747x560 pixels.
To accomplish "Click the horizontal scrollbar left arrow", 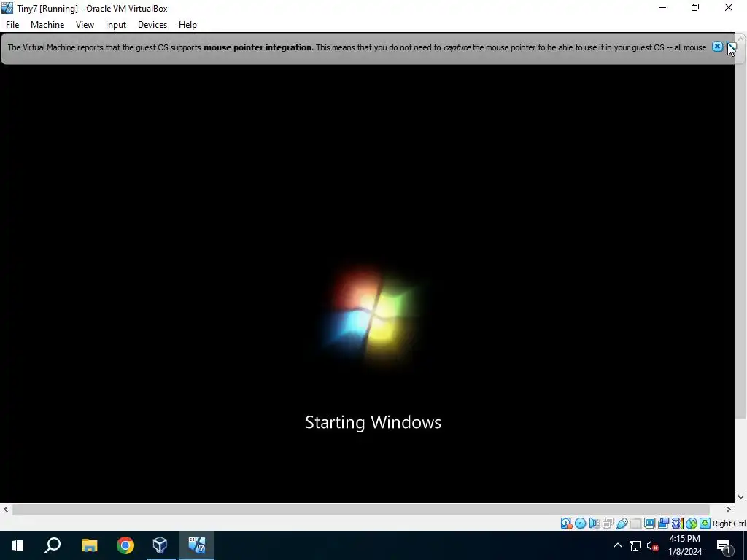I will tap(6, 510).
